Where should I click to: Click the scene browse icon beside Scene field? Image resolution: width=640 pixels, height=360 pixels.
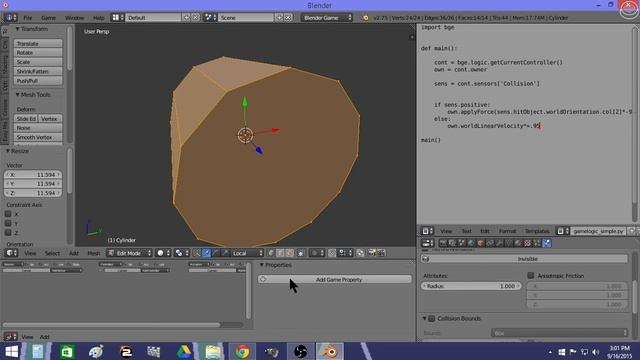click(x=210, y=18)
